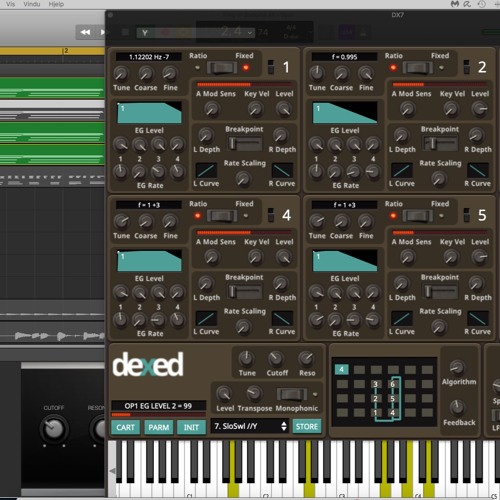Click operator 1 Fine knob
This screenshot has height=500, width=500.
pos(170,73)
